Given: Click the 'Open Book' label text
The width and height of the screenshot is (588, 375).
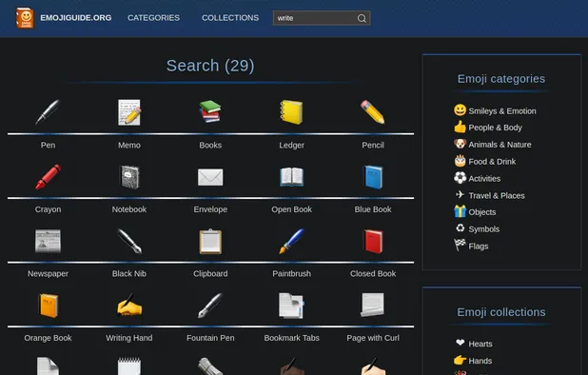Looking at the screenshot, I should (x=291, y=209).
